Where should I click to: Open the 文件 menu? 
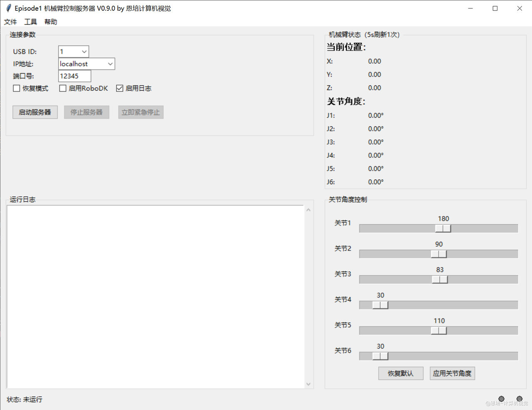coord(10,22)
